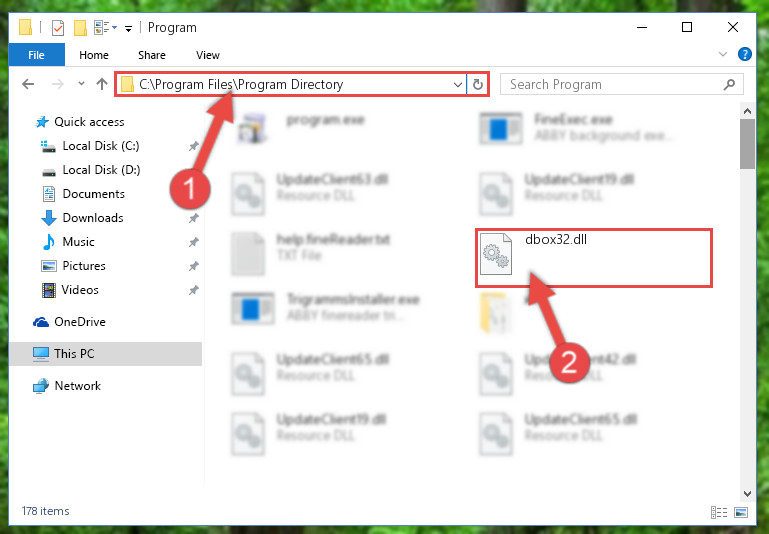Open the Share ribbon tab
This screenshot has height=534, width=769.
tap(152, 55)
